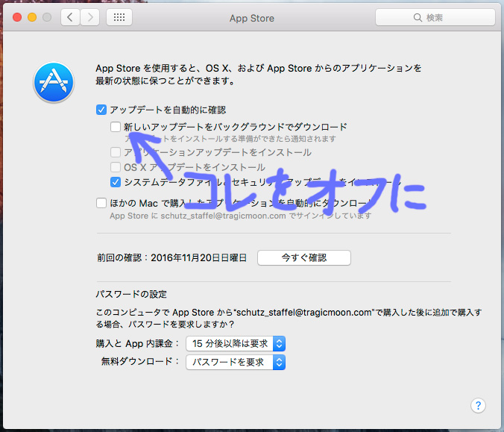
Task: Click the 前回の確認 date text
Action: (172, 257)
